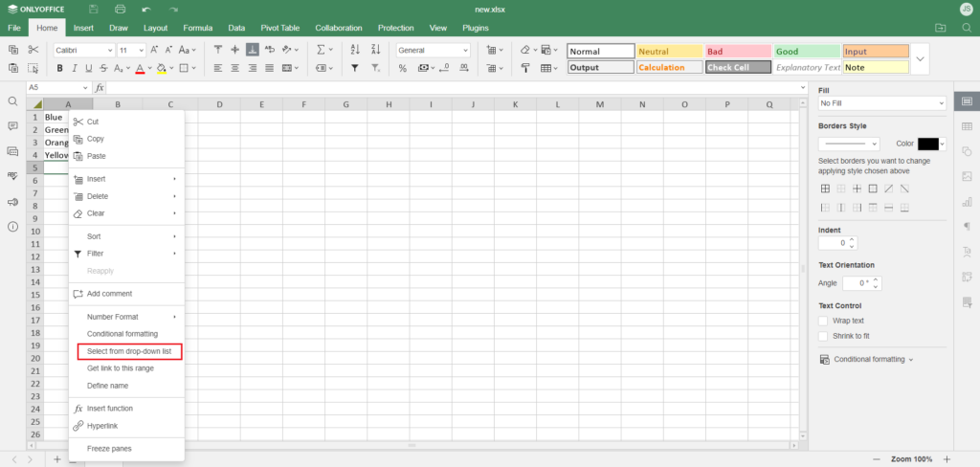Switch to the Pivot Table tab
980x467 pixels.
(x=280, y=28)
